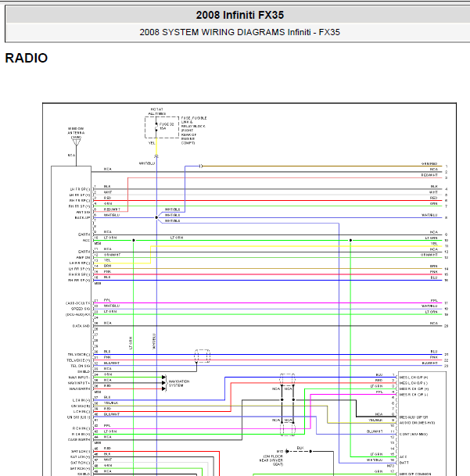
Task: Select the "FUSE 32 15A" fuse label
Action: click(167, 127)
